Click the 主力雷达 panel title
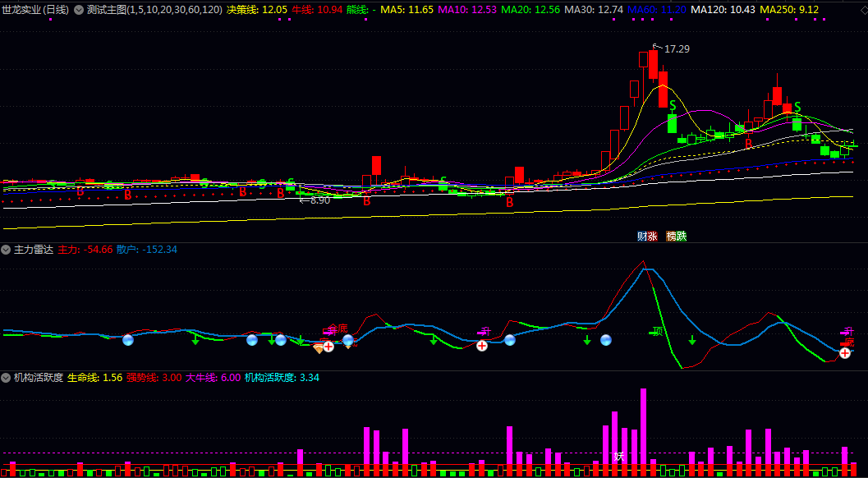The image size is (868, 478). point(33,249)
